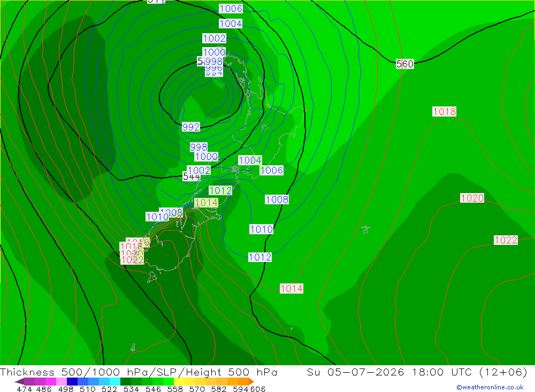This screenshot has height=392, width=535.
Task: Click the blue '1010' label above the 1012
Action: coord(262,229)
